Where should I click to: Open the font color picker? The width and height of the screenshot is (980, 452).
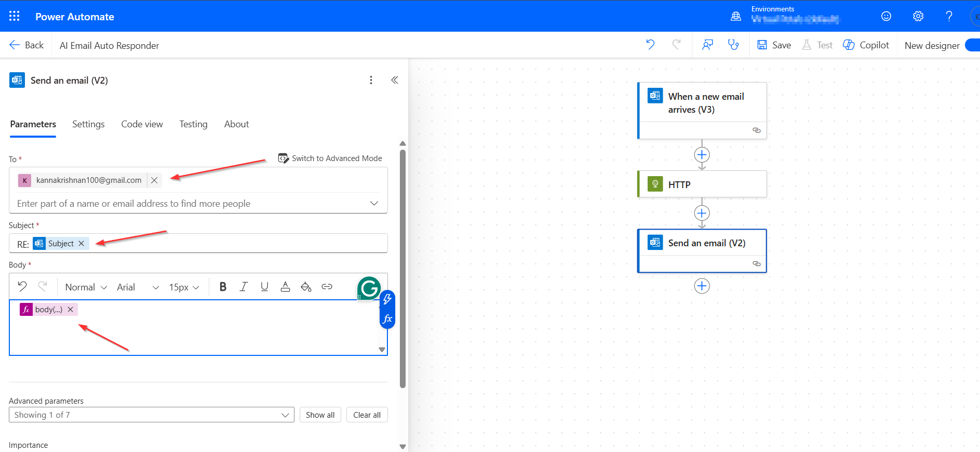[285, 287]
